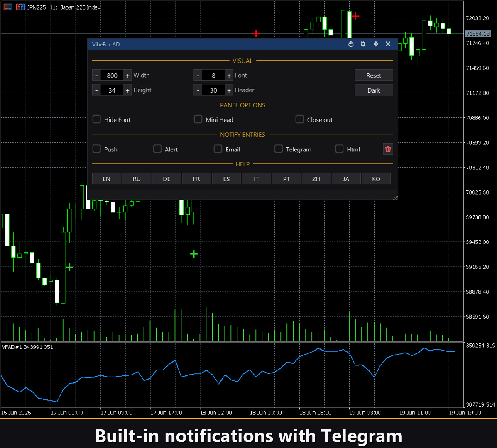Increase Header value with the plus button
This screenshot has height=448, width=497.
tap(229, 90)
